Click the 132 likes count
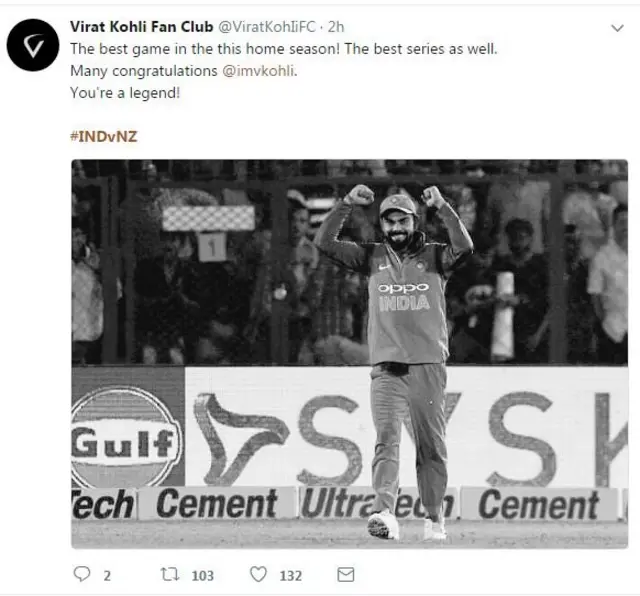640x596 pixels. [291, 576]
